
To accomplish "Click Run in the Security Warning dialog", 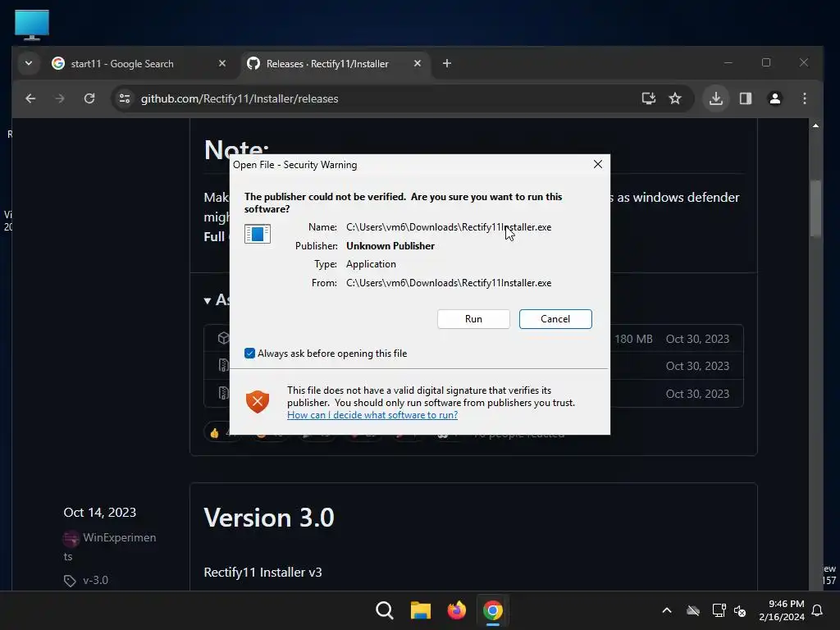I will point(473,319).
